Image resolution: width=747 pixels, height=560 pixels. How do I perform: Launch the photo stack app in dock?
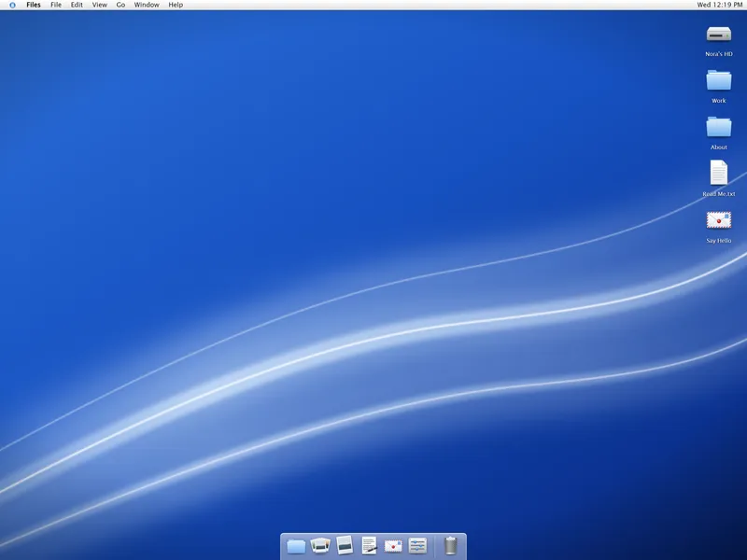click(x=320, y=545)
